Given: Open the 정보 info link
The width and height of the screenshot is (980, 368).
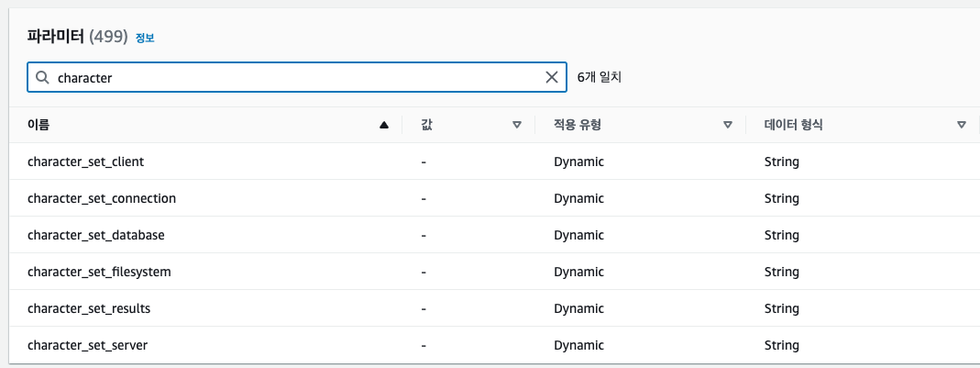Looking at the screenshot, I should pyautogui.click(x=145, y=39).
